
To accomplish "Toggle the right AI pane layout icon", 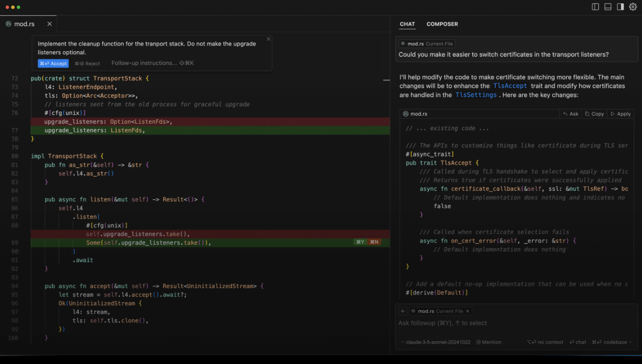I will [620, 7].
